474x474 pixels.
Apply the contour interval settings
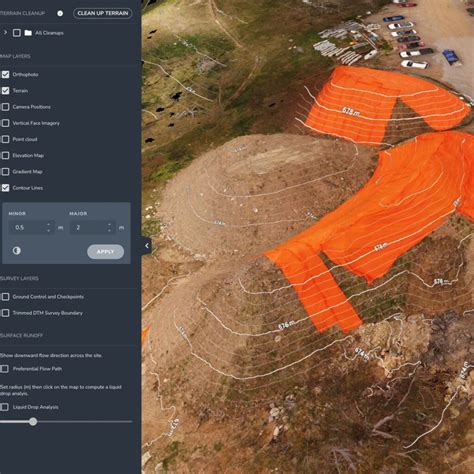(105, 252)
